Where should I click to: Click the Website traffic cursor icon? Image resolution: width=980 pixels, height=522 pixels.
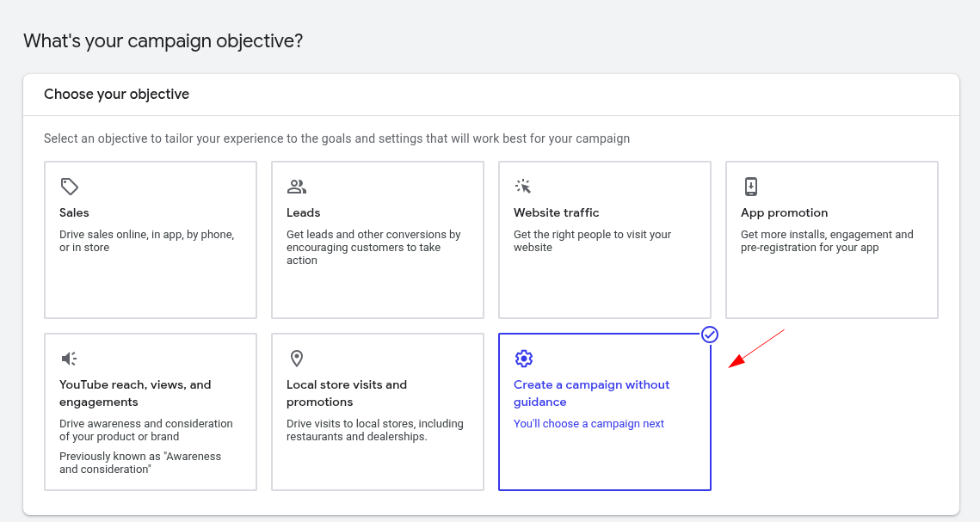[523, 186]
